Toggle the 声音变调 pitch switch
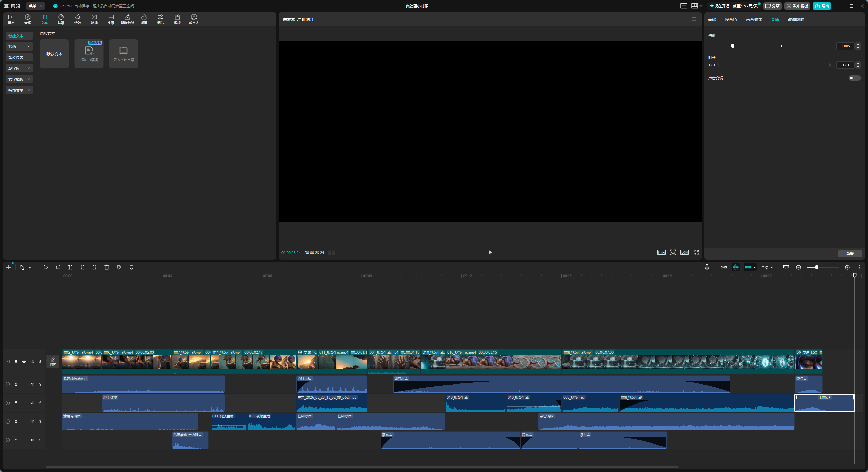This screenshot has width=868, height=472. [x=854, y=78]
